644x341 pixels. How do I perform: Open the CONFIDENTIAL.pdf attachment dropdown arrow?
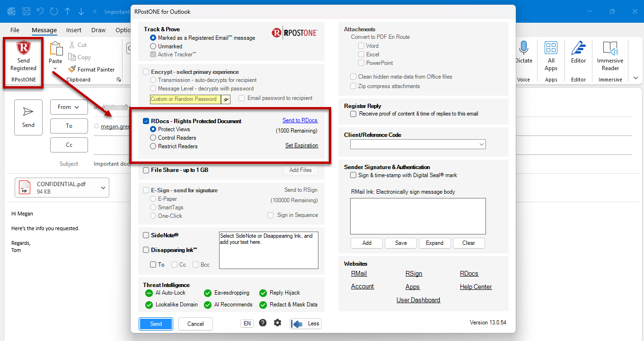(x=103, y=188)
